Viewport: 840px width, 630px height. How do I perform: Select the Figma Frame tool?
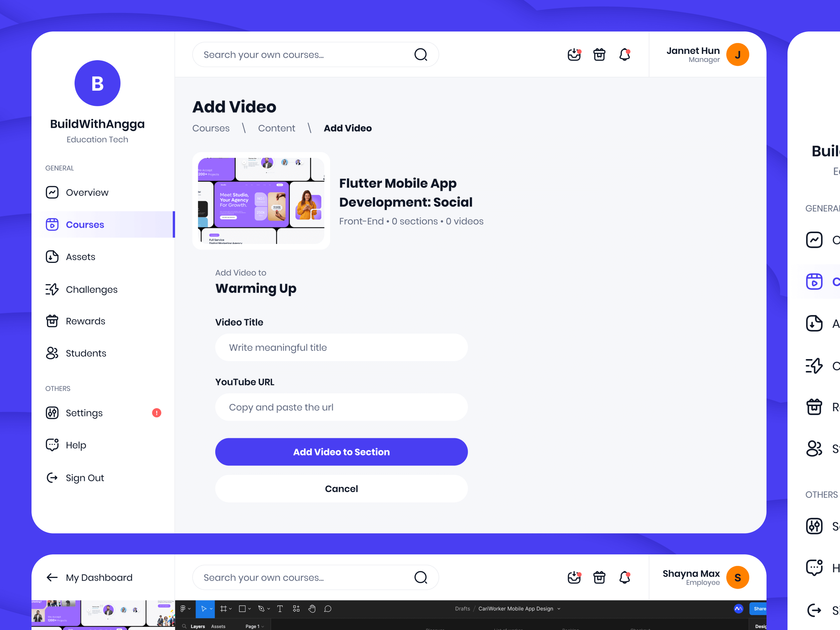click(224, 609)
